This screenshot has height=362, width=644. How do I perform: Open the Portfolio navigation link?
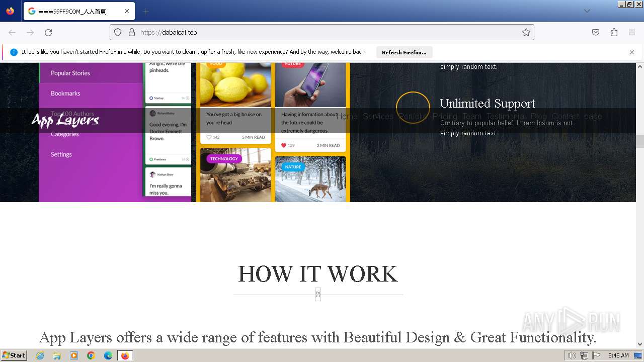(413, 116)
